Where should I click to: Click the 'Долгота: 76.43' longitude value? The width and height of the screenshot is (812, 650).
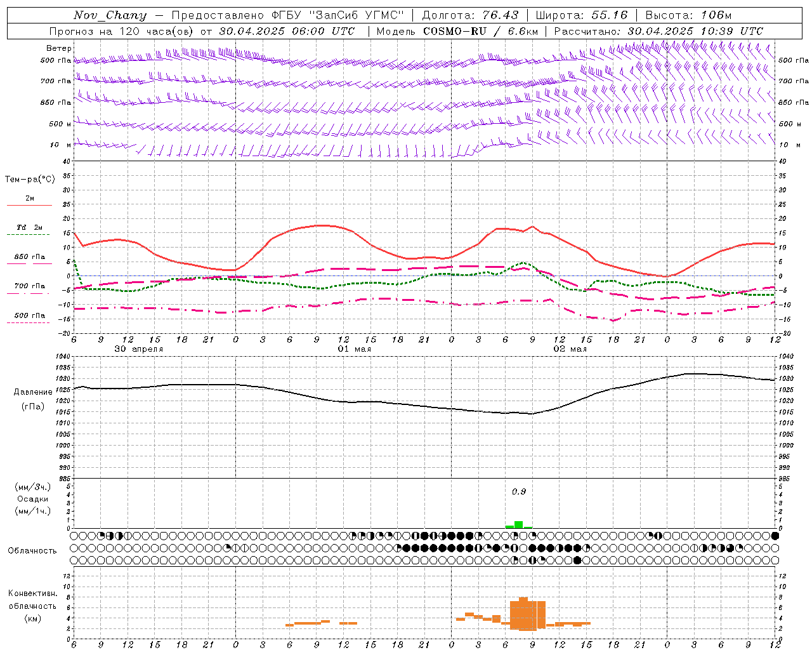[x=470, y=15]
